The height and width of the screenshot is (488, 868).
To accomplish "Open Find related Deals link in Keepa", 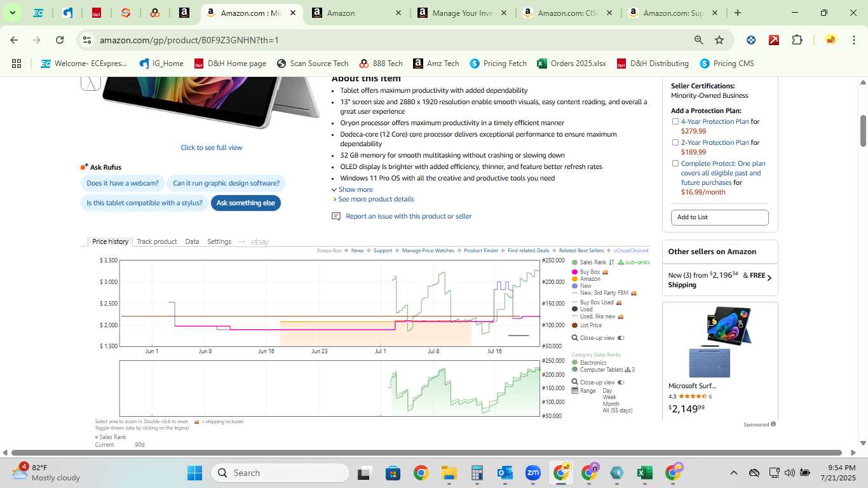I will click(x=529, y=250).
